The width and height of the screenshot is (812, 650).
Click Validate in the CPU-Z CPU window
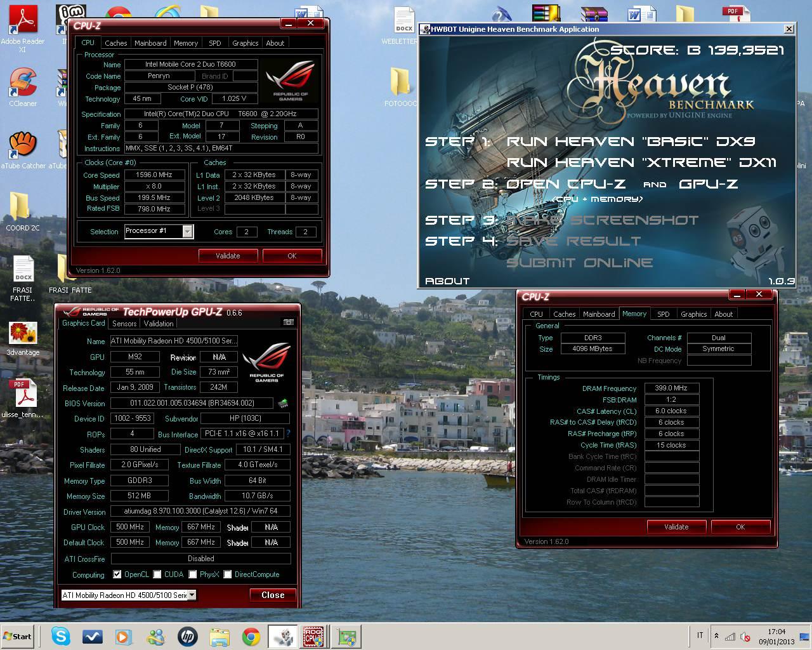point(228,256)
